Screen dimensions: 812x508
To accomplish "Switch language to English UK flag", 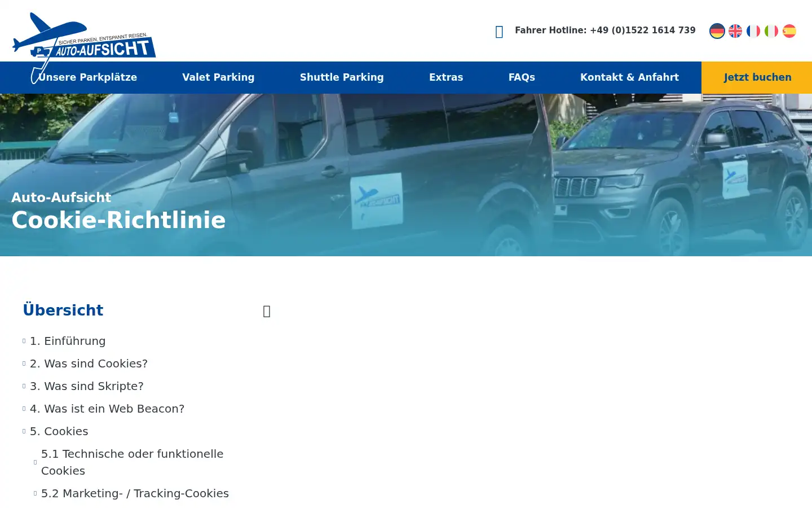I will tap(735, 31).
